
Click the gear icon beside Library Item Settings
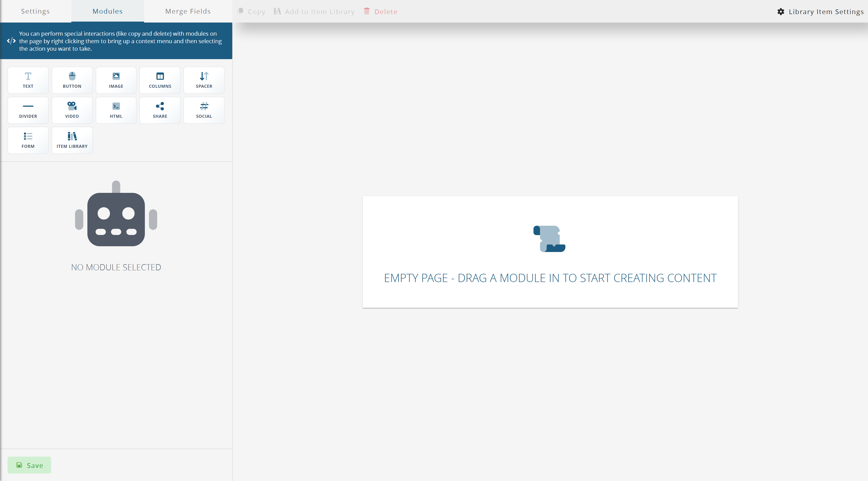781,11
